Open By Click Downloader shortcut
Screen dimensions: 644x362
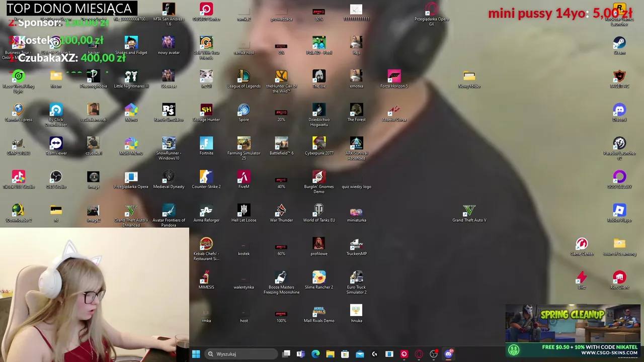(x=56, y=110)
